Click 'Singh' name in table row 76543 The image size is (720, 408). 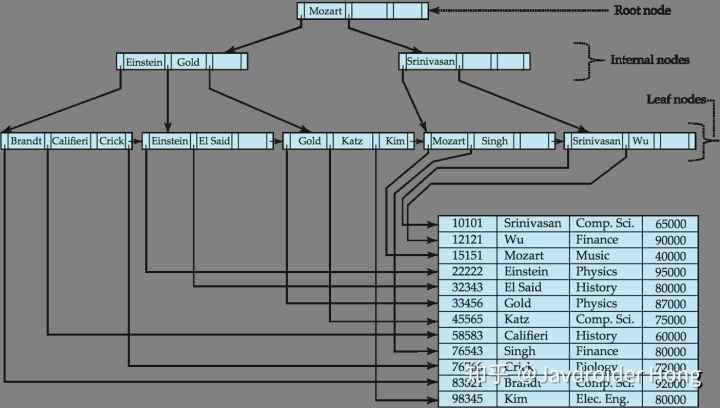pyautogui.click(x=520, y=352)
